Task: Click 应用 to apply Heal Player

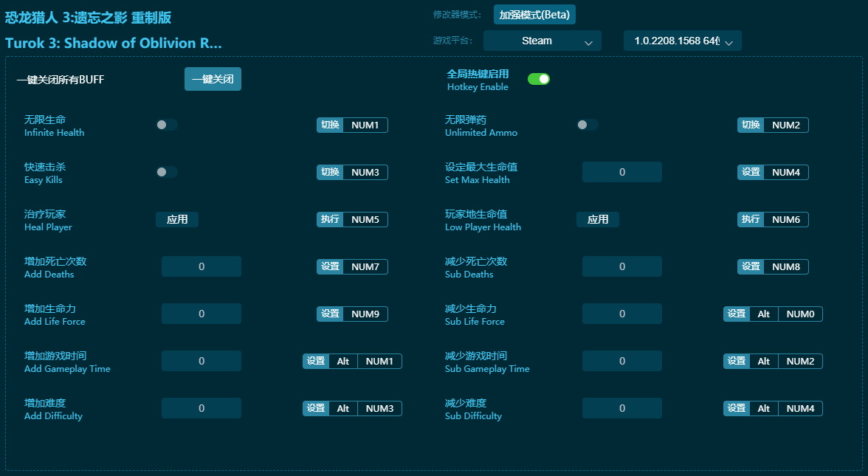Action: click(177, 219)
